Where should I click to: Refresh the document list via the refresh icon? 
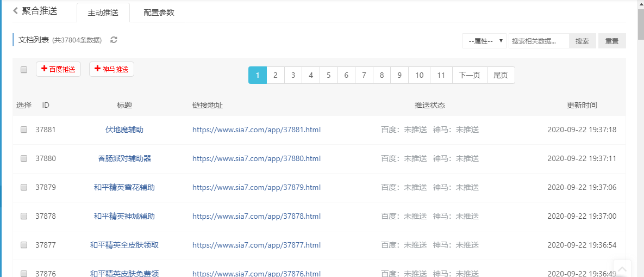coord(114,40)
